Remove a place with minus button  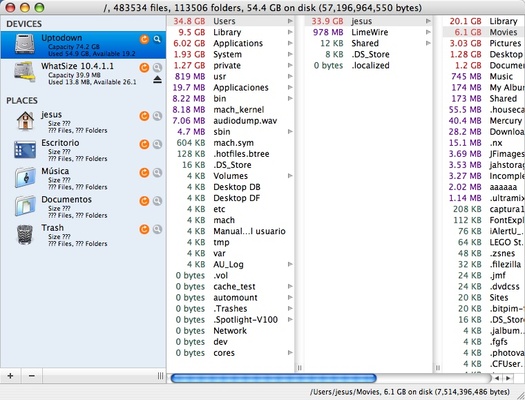(x=32, y=376)
